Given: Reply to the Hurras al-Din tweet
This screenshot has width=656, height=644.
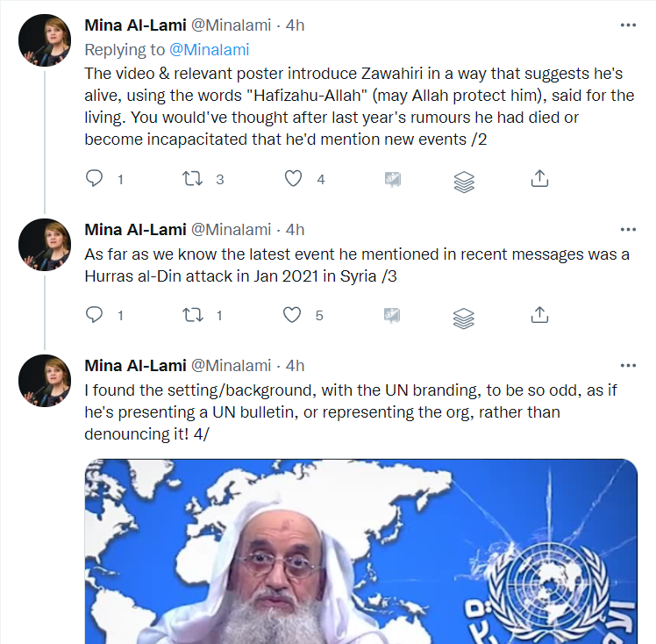Looking at the screenshot, I should pos(95,314).
